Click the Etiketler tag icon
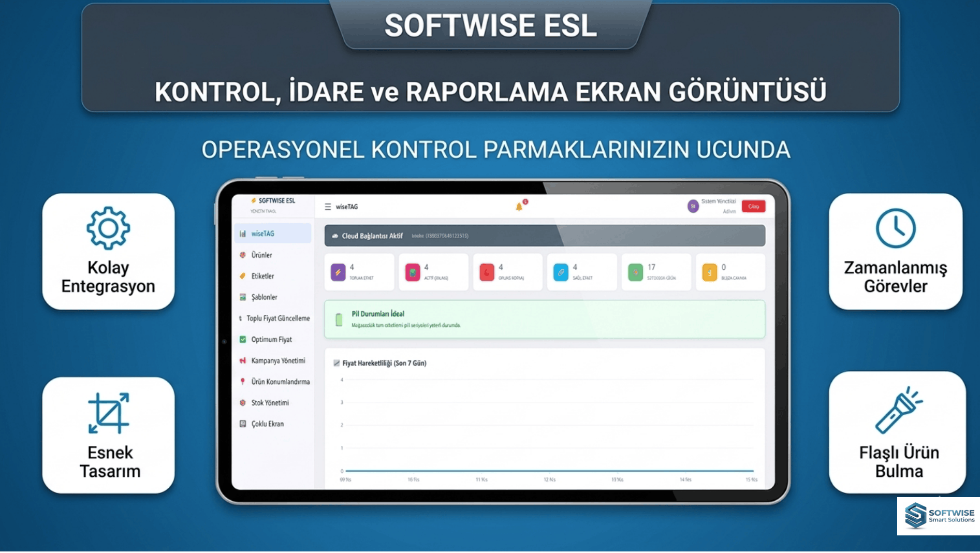Screen dimensions: 980x553 (x=243, y=276)
